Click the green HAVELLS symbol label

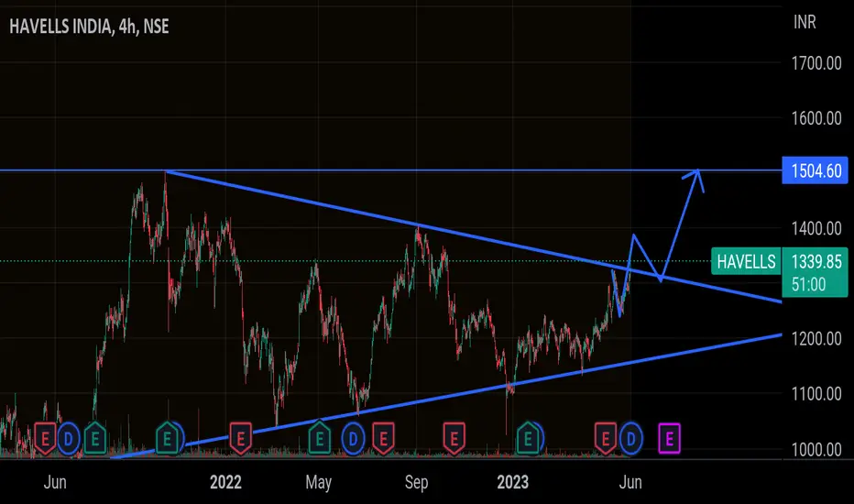coord(746,261)
